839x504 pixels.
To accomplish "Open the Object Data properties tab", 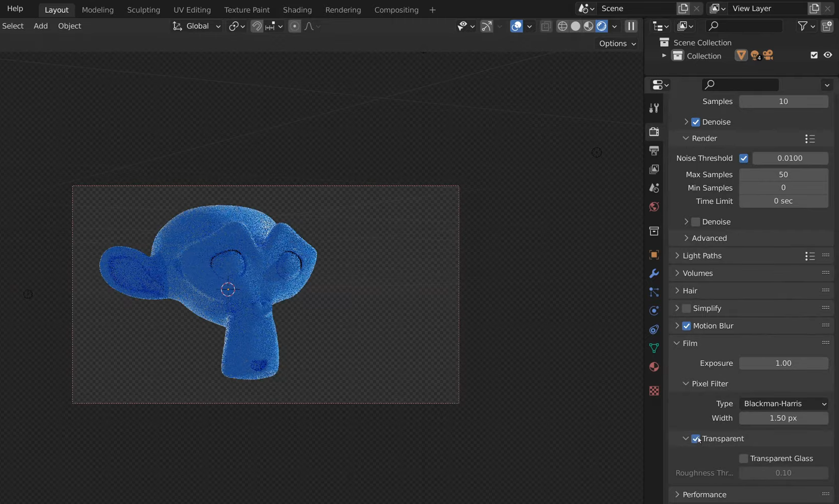I will click(654, 348).
